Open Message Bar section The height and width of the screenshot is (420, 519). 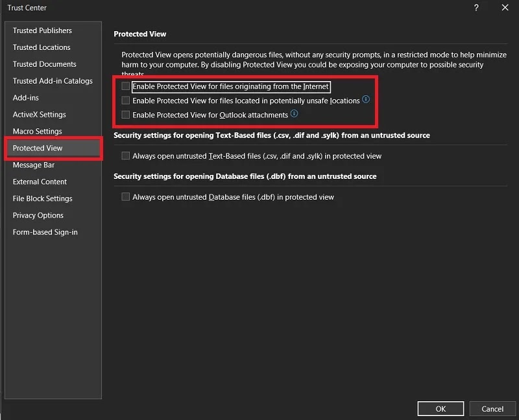[x=53, y=165]
